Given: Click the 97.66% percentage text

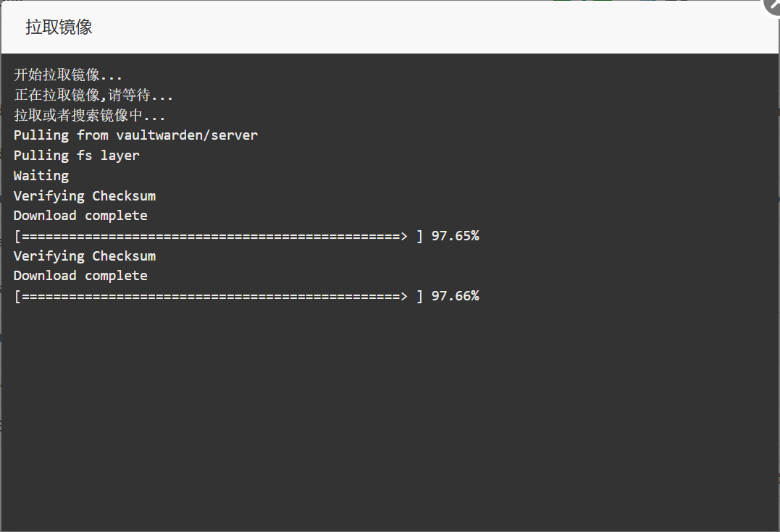Looking at the screenshot, I should tap(455, 296).
